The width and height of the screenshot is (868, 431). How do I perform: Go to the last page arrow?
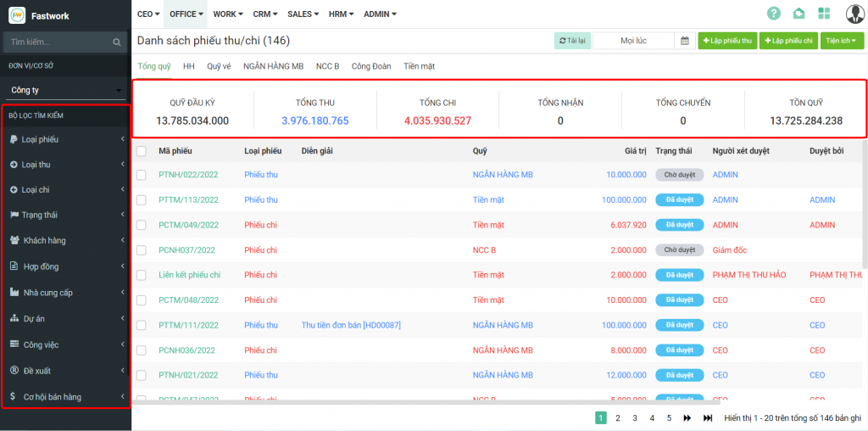pos(708,417)
